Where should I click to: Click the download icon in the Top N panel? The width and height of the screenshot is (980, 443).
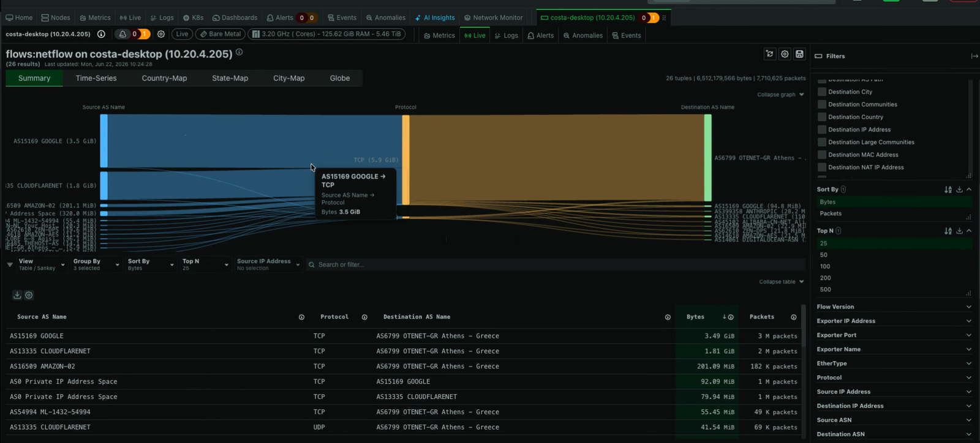tap(959, 231)
